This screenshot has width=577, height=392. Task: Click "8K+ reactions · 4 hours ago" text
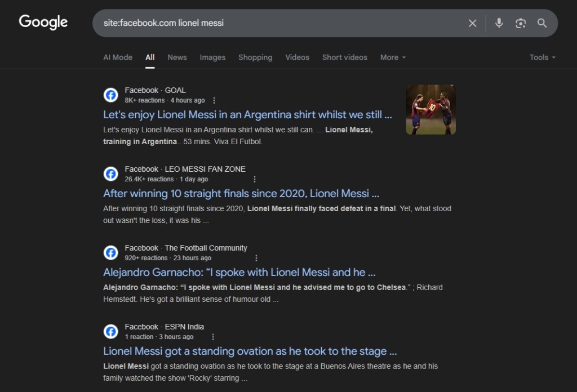click(x=165, y=100)
